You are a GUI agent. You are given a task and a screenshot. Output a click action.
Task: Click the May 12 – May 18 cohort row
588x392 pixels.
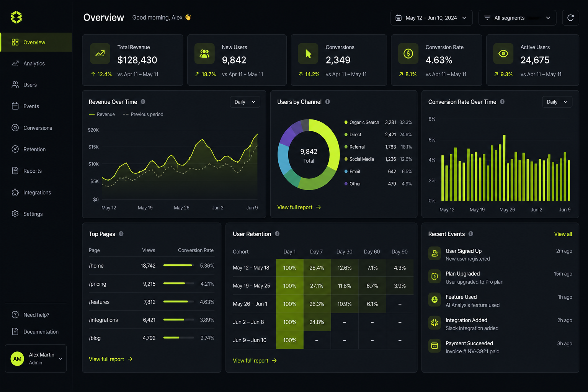click(x=323, y=268)
